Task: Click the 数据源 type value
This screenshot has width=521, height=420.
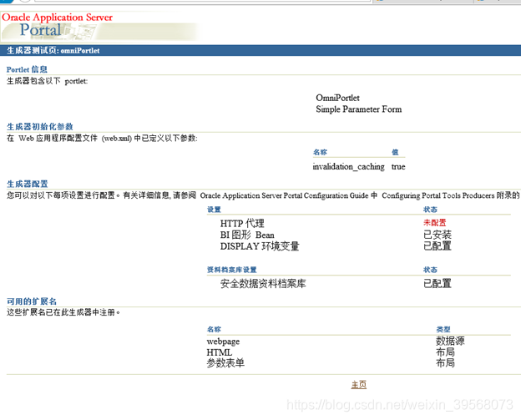Action: click(x=450, y=341)
